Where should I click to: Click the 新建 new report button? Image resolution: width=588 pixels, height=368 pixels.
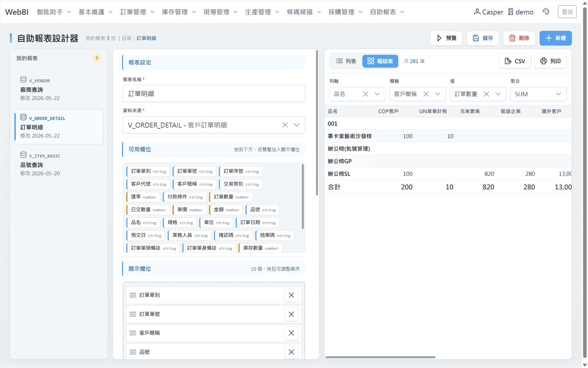tap(555, 38)
